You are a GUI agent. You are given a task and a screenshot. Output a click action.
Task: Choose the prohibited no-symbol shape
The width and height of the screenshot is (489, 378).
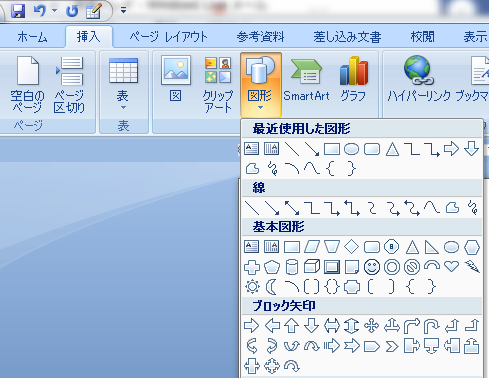pyautogui.click(x=412, y=267)
